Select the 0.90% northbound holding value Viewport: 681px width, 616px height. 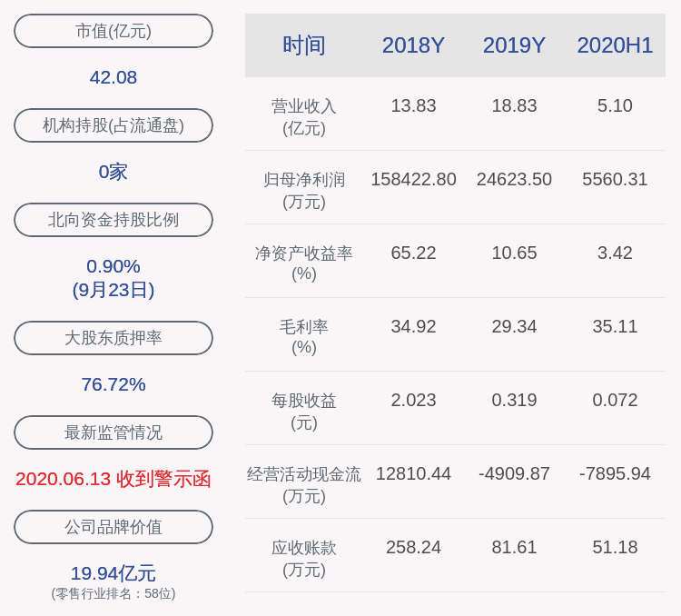click(x=113, y=266)
